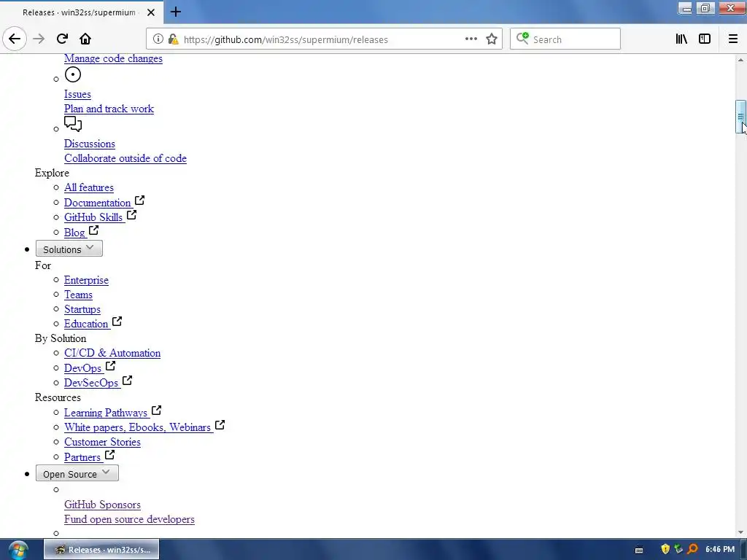Click external link icon beside Learning Pathways
Viewport: 747px width, 560px height.
(157, 411)
